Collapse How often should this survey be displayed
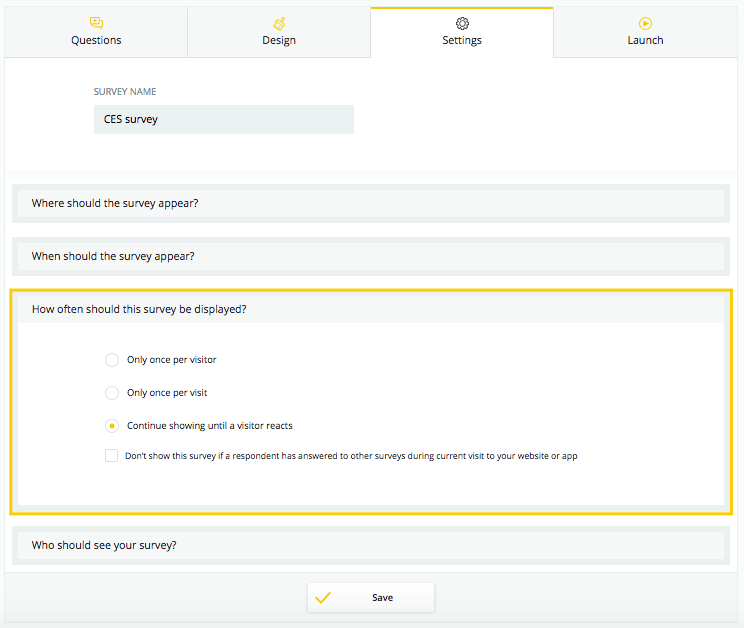Image resolution: width=744 pixels, height=628 pixels. [x=371, y=309]
